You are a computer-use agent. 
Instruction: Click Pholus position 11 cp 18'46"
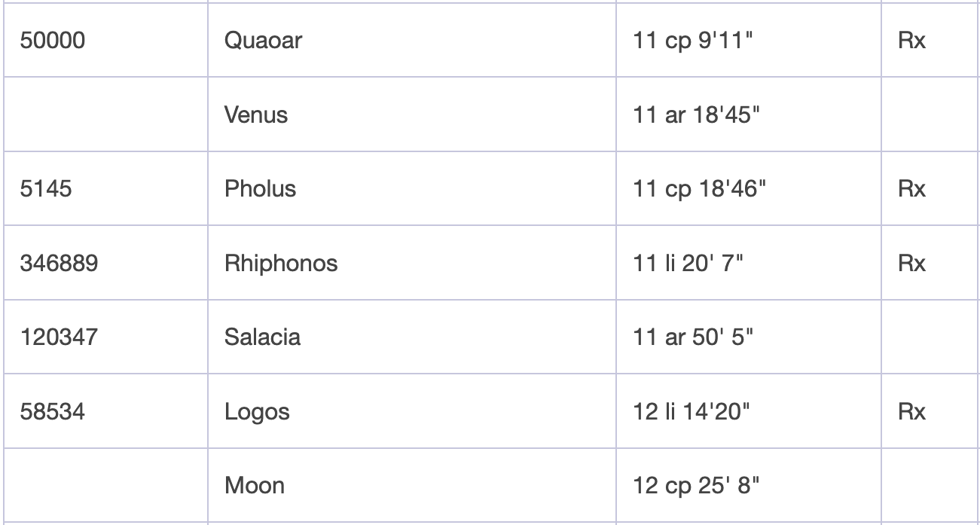tap(699, 189)
